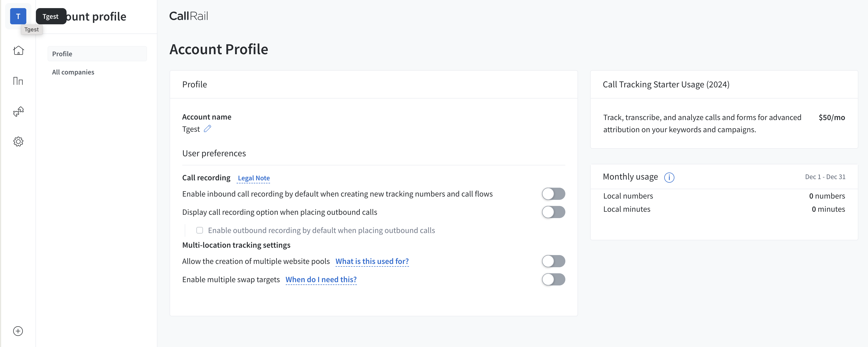This screenshot has height=347, width=868.
Task: Click the blue T account avatar
Action: pyautogui.click(x=18, y=16)
